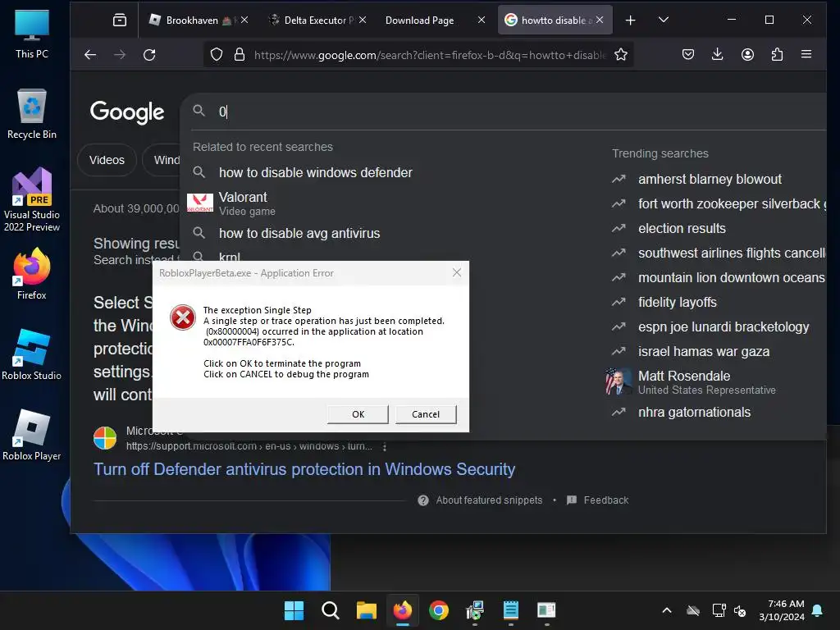Viewport: 840px width, 630px height.
Task: Select trending search mountain lion downtown oceanside
Action: coord(731,278)
